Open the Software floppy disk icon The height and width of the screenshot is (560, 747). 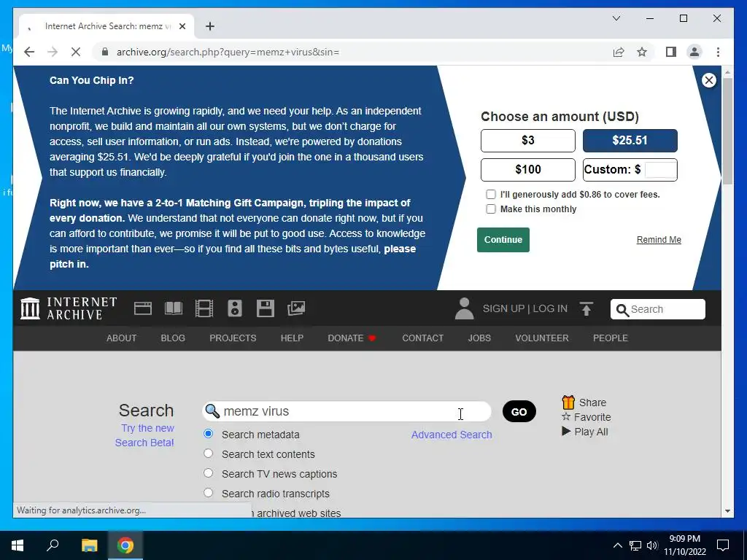[266, 308]
